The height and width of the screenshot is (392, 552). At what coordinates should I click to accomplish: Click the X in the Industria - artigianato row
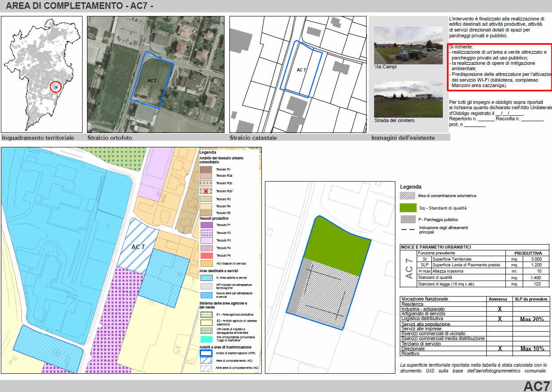(500, 309)
